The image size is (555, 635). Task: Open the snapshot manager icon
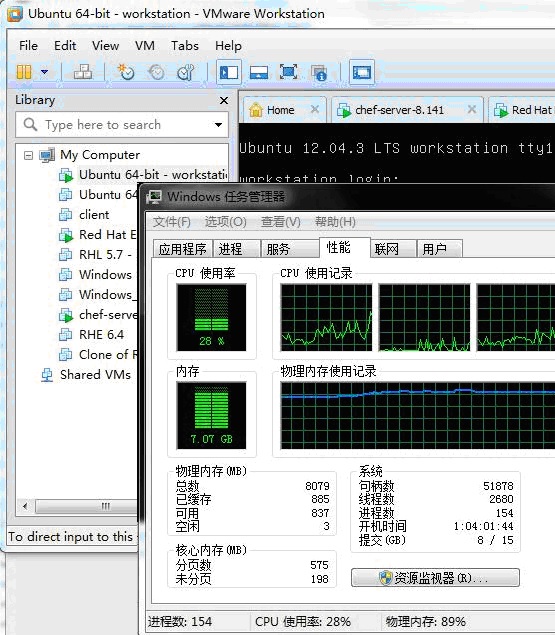(x=186, y=72)
